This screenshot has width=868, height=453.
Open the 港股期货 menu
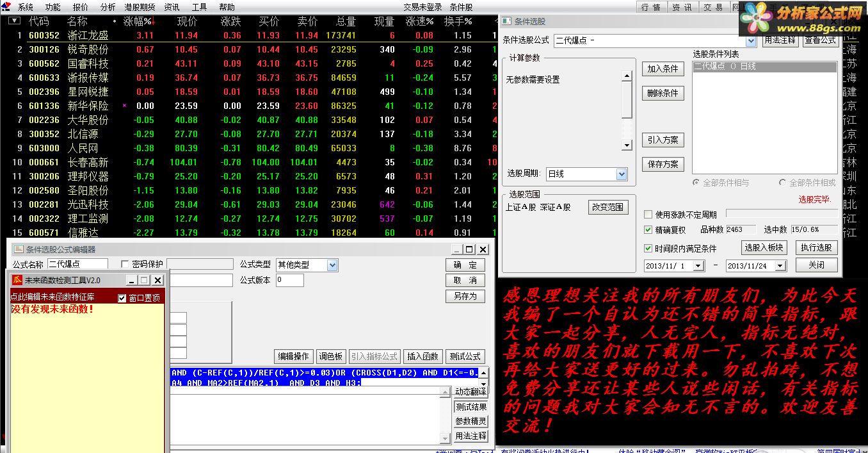140,7
